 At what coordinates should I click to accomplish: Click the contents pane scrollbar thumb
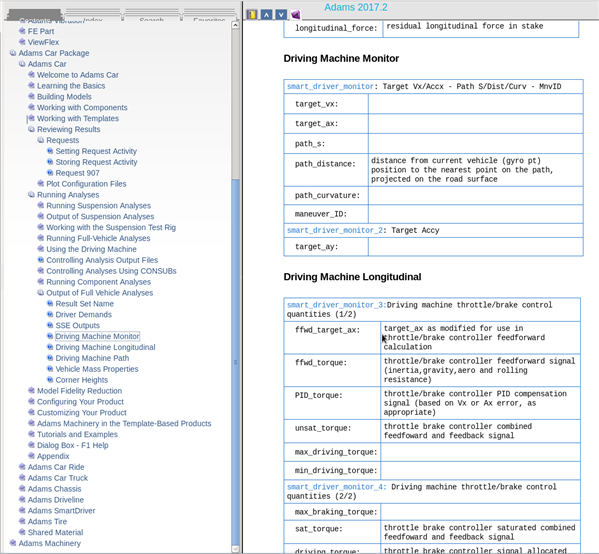pyautogui.click(x=236, y=361)
